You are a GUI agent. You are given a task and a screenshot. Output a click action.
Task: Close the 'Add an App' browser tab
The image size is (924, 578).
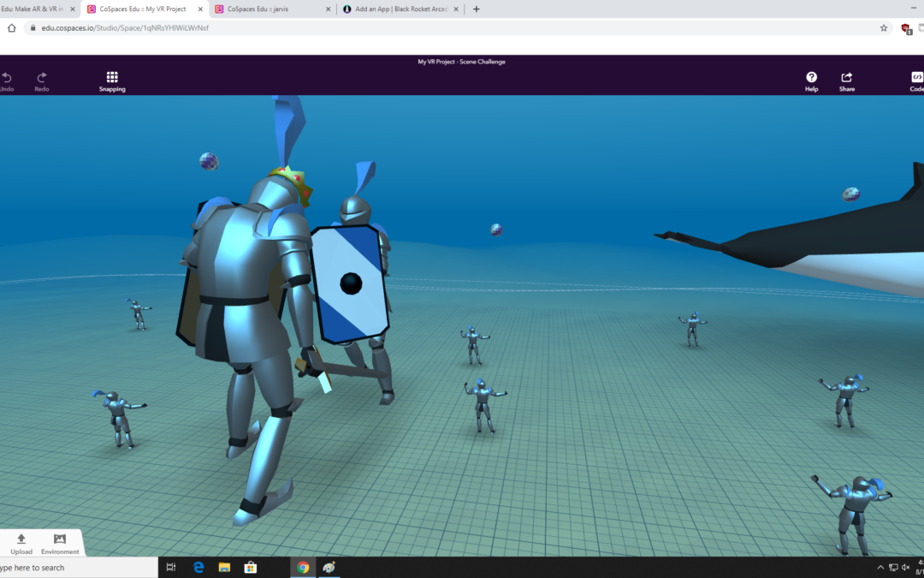pyautogui.click(x=455, y=9)
